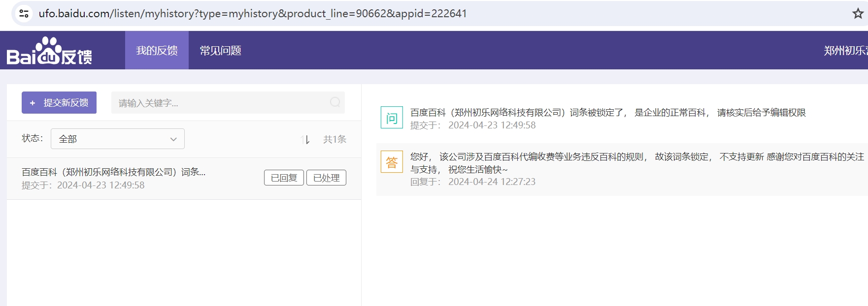Click the 回复于 2024-04-24 12:27:23 timestamp

473,182
